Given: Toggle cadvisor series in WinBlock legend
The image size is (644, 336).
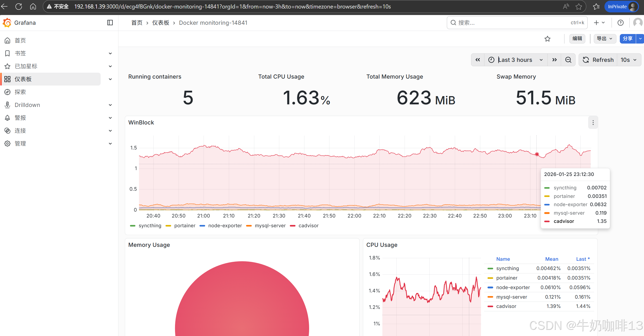Looking at the screenshot, I should [308, 226].
